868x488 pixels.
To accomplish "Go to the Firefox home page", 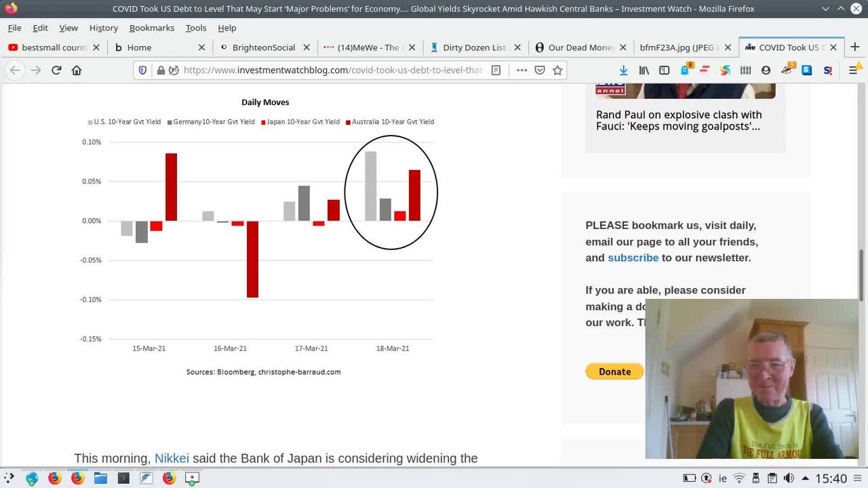I will 77,70.
